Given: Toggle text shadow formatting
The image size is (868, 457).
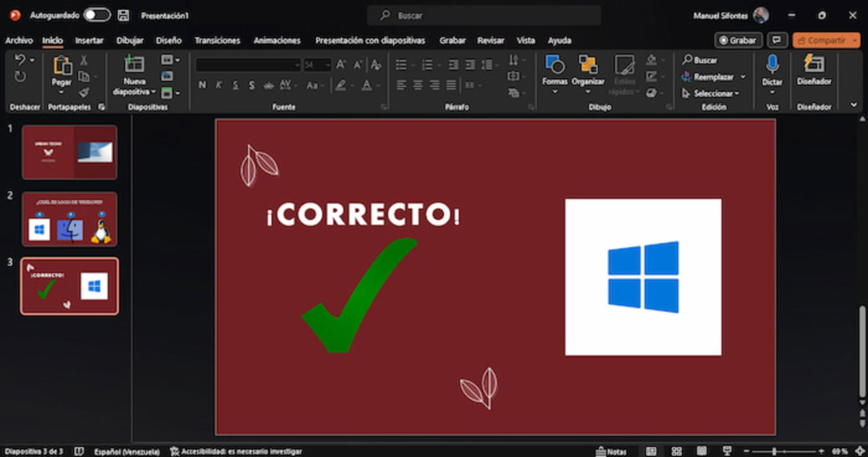Looking at the screenshot, I should [252, 85].
